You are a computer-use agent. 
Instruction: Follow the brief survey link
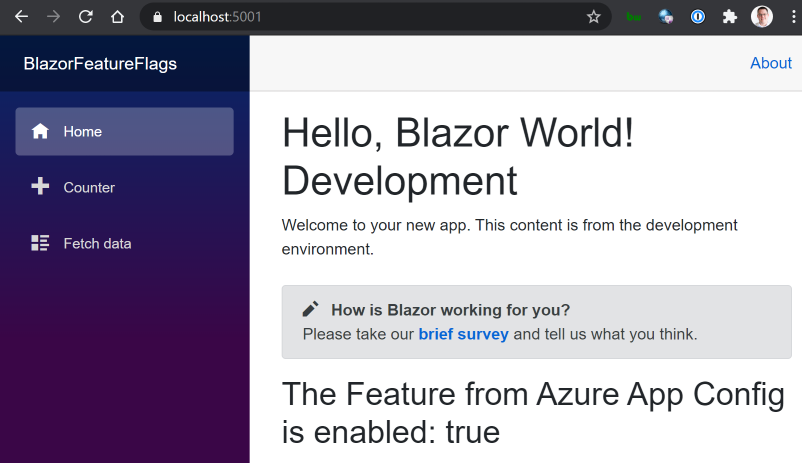point(463,334)
